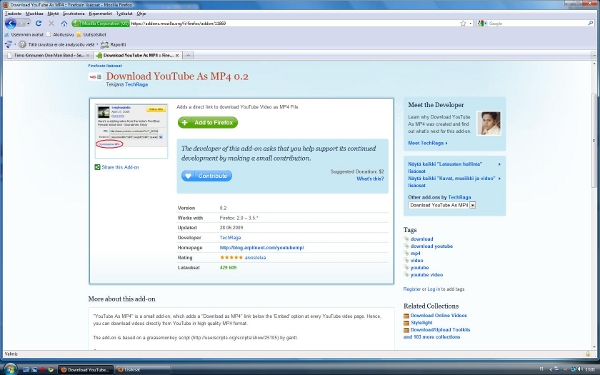Click the Google search input field
600x375 pixels.
pos(537,23)
